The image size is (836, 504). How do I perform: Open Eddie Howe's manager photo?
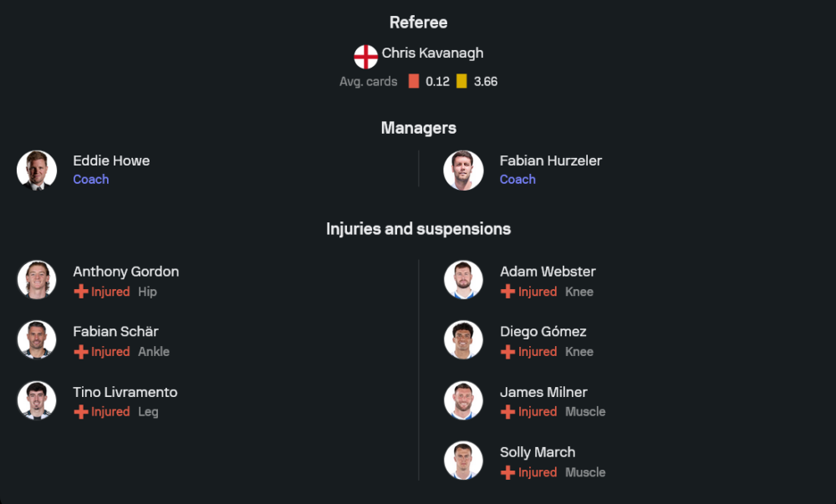pyautogui.click(x=37, y=171)
